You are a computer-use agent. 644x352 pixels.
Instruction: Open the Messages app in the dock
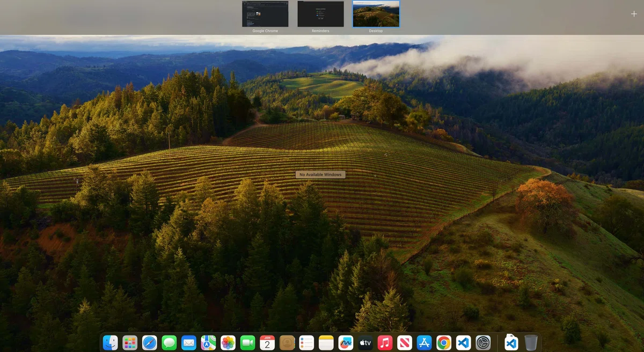point(169,342)
